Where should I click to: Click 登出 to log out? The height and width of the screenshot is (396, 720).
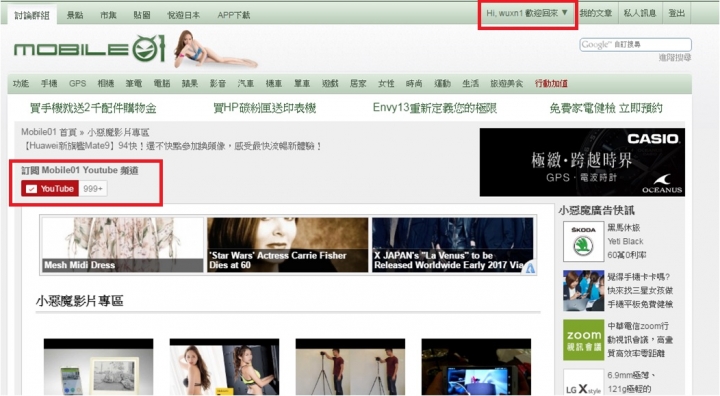tap(676, 13)
